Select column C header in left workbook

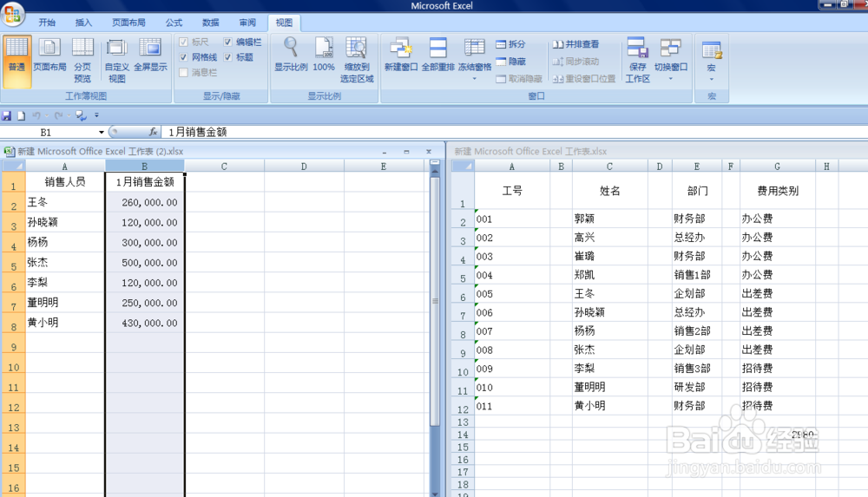pyautogui.click(x=224, y=166)
